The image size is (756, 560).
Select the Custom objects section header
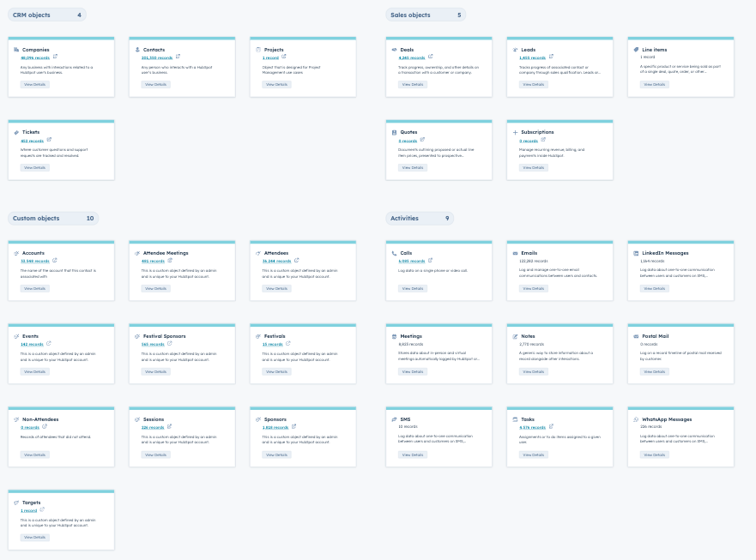[36, 219]
